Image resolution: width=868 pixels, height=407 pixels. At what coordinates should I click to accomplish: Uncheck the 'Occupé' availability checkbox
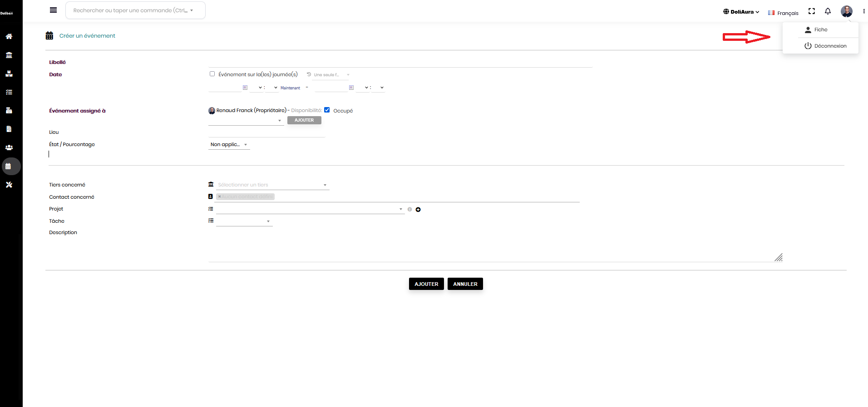(x=327, y=110)
